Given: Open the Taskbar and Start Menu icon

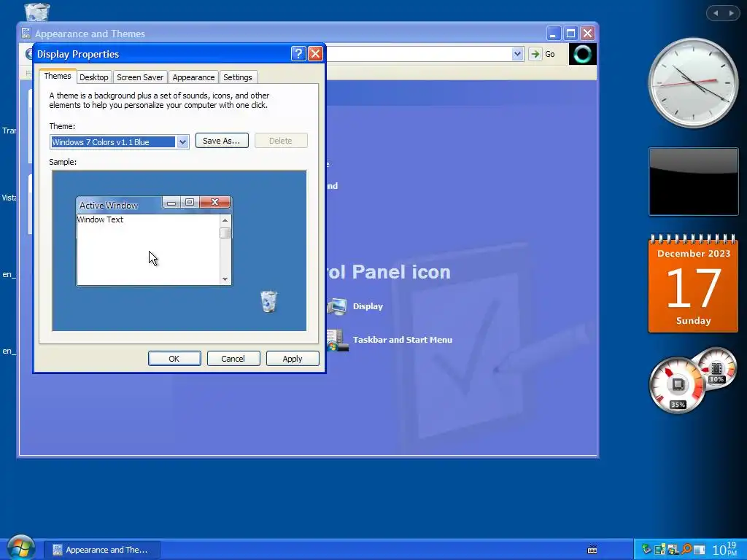Looking at the screenshot, I should (338, 340).
